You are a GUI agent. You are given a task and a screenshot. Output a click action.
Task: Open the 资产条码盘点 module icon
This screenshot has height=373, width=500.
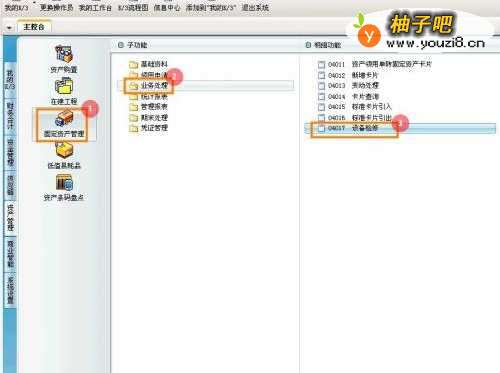pos(64,183)
